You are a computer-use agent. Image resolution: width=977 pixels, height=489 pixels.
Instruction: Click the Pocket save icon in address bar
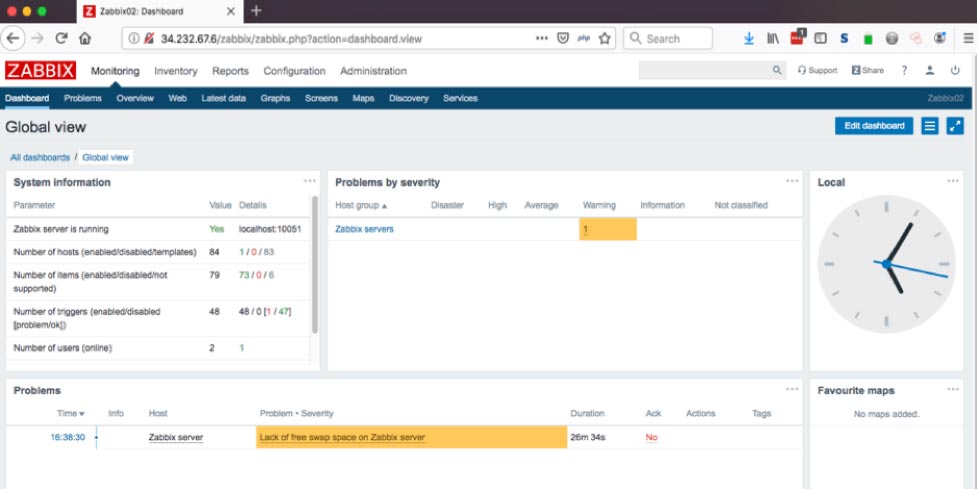click(563, 39)
